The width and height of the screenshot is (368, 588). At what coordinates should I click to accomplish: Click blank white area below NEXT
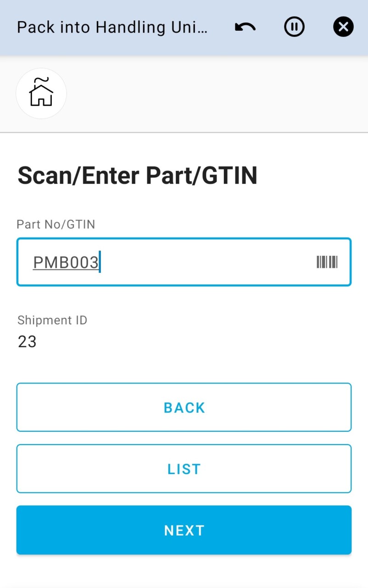click(184, 571)
